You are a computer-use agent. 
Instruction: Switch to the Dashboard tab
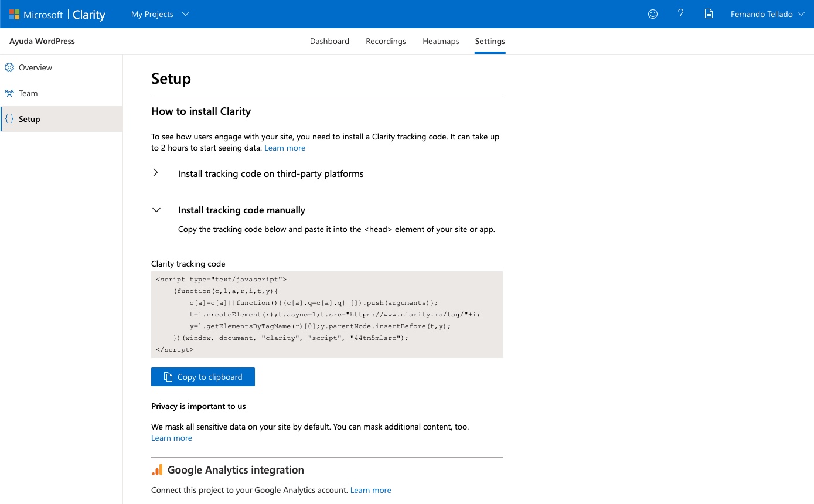click(x=329, y=41)
